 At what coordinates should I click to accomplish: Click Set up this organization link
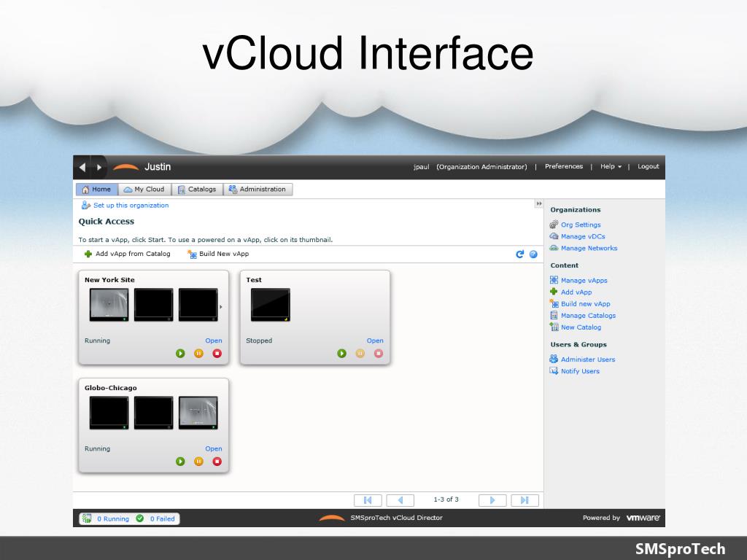(x=131, y=205)
